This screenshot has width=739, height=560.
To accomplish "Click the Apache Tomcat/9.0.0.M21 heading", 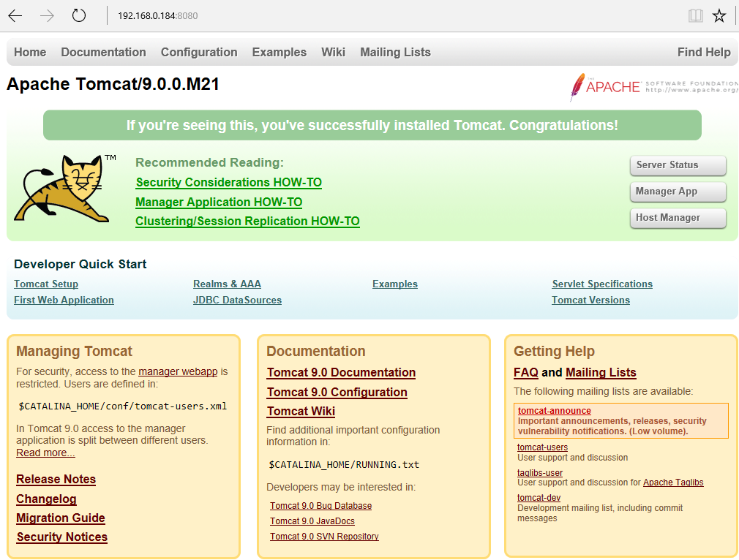I will [x=113, y=84].
